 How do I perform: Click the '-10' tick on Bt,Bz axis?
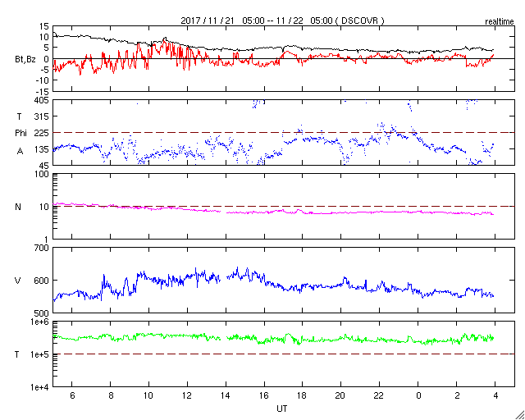pyautogui.click(x=42, y=80)
